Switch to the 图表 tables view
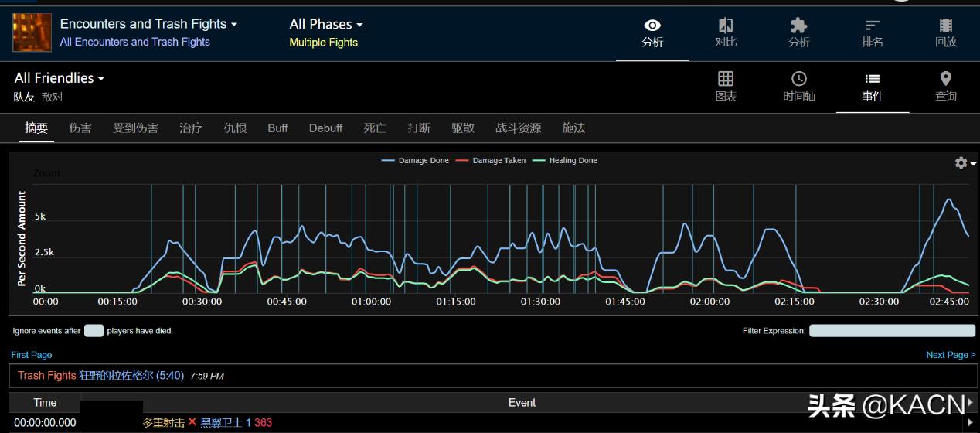This screenshot has height=433, width=980. coord(725,87)
